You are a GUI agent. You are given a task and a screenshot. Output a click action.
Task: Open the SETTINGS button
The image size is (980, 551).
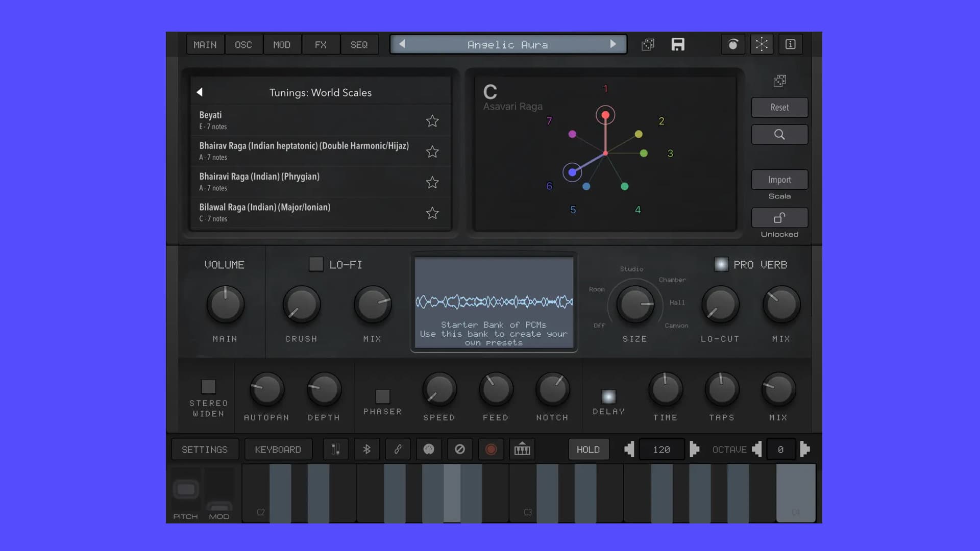pos(205,449)
